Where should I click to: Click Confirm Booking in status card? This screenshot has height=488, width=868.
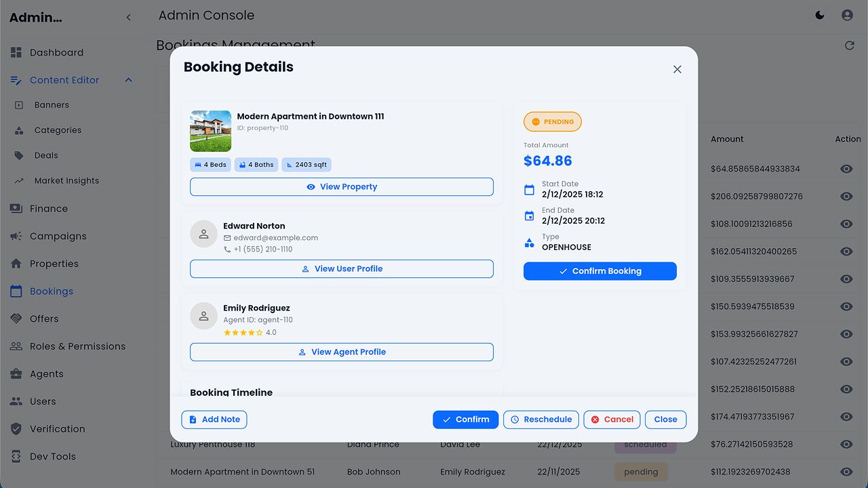pyautogui.click(x=600, y=271)
